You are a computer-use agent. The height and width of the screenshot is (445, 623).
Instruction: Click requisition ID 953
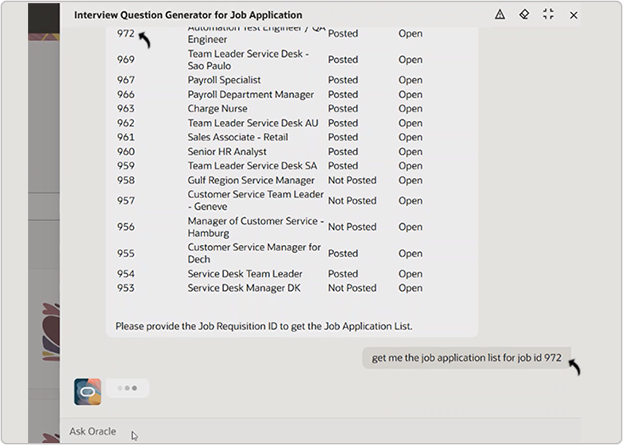point(126,288)
